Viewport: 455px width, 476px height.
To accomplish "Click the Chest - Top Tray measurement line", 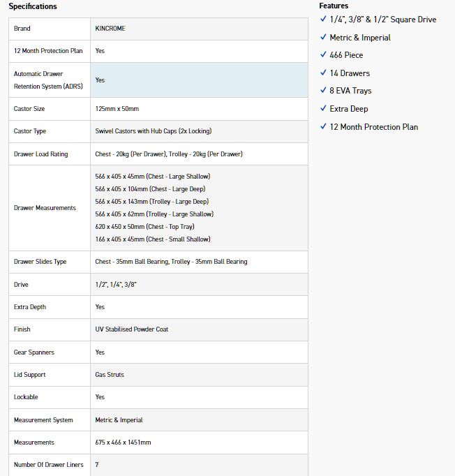I will pos(144,227).
